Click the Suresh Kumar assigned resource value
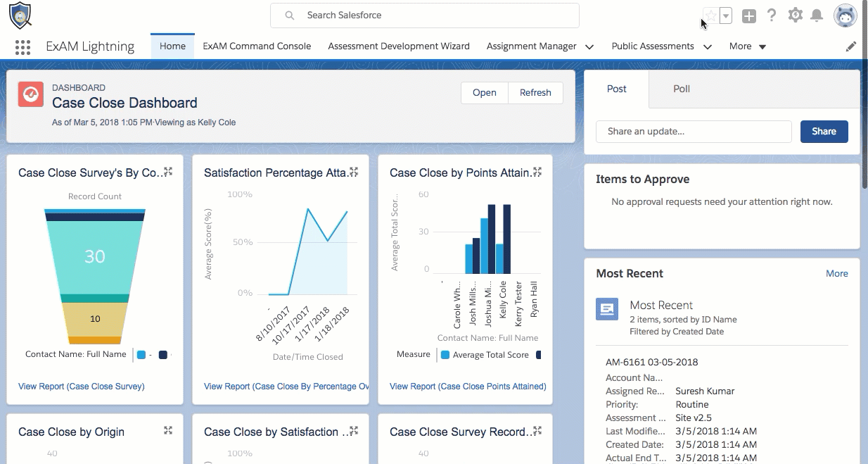This screenshot has height=464, width=868. click(704, 391)
